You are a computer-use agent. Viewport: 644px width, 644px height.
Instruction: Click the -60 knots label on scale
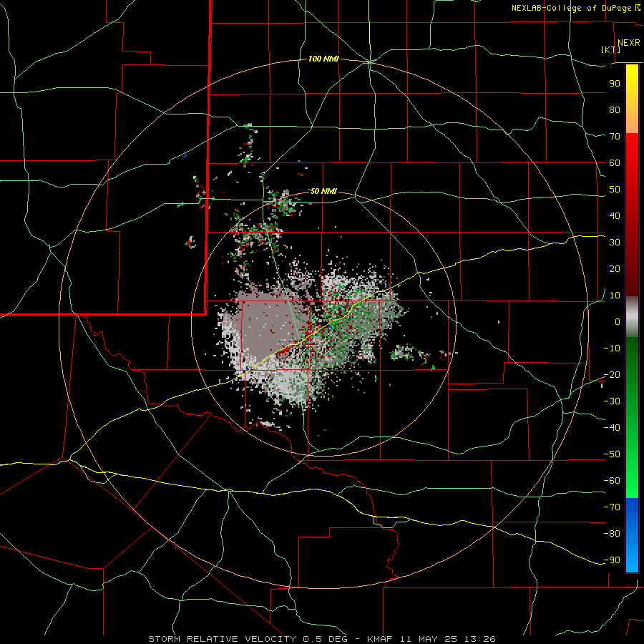(x=612, y=481)
